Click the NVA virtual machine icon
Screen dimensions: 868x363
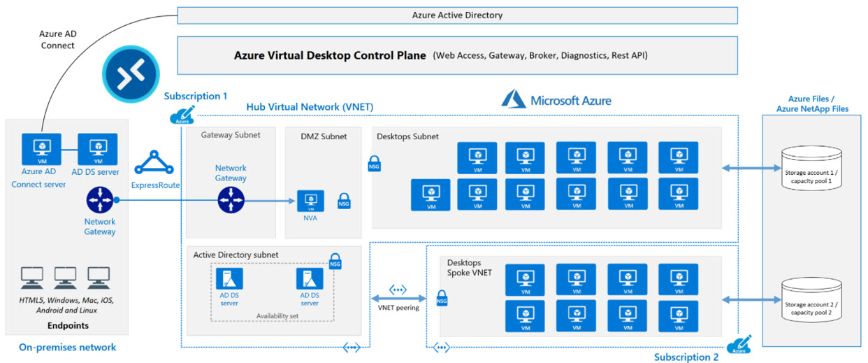click(310, 201)
